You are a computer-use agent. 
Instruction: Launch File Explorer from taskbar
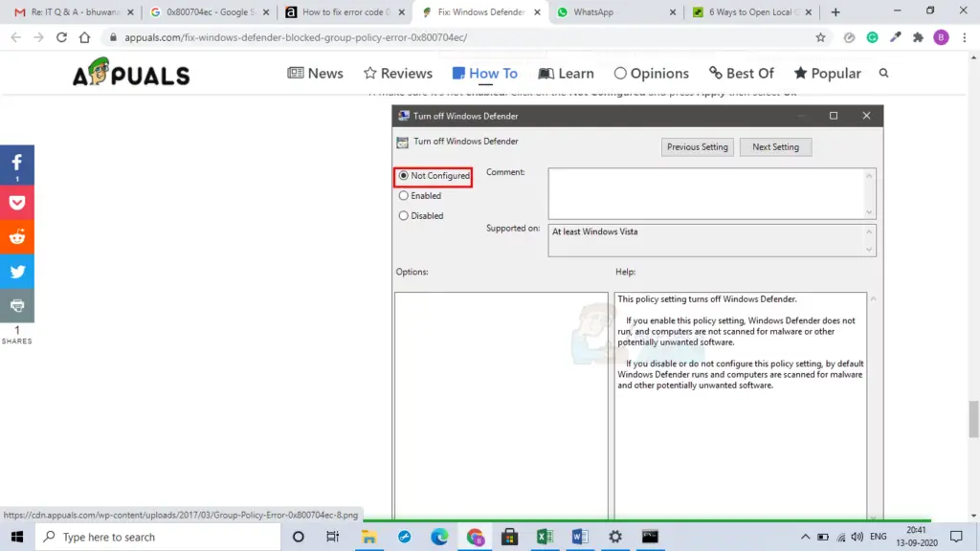[x=368, y=537]
